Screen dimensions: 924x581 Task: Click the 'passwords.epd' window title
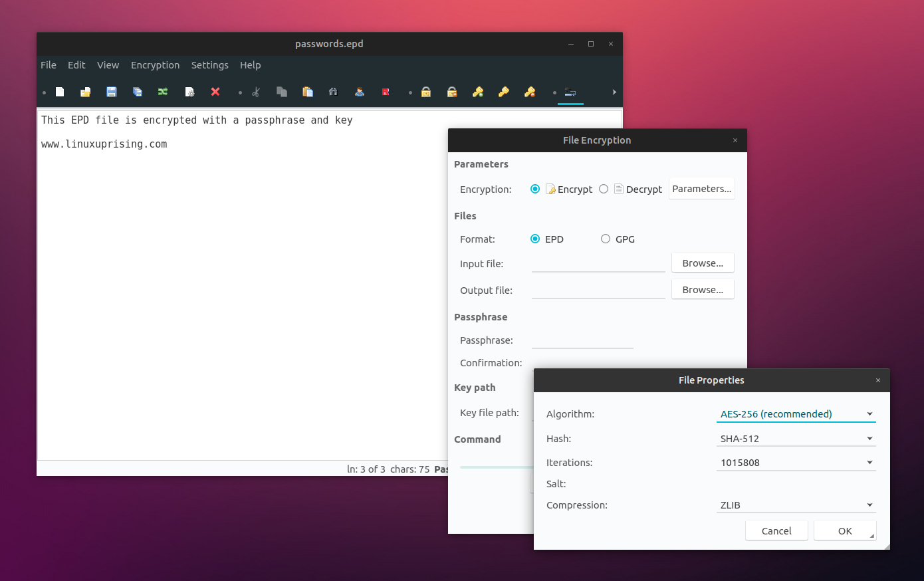(329, 44)
